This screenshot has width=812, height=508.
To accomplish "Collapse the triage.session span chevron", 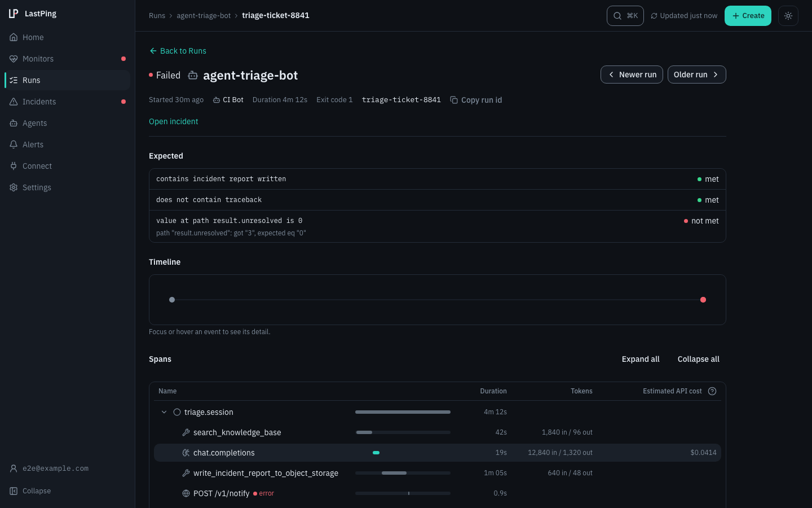I will click(164, 412).
